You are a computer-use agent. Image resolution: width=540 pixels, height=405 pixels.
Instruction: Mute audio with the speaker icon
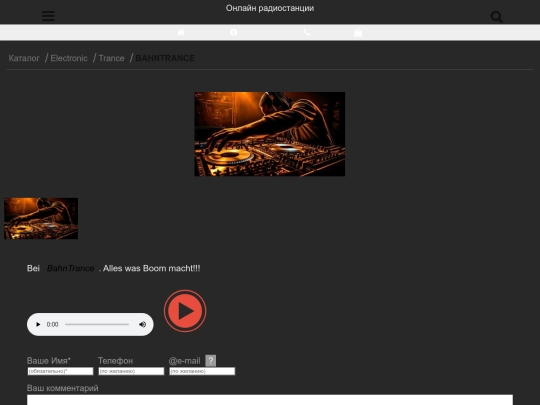143,324
